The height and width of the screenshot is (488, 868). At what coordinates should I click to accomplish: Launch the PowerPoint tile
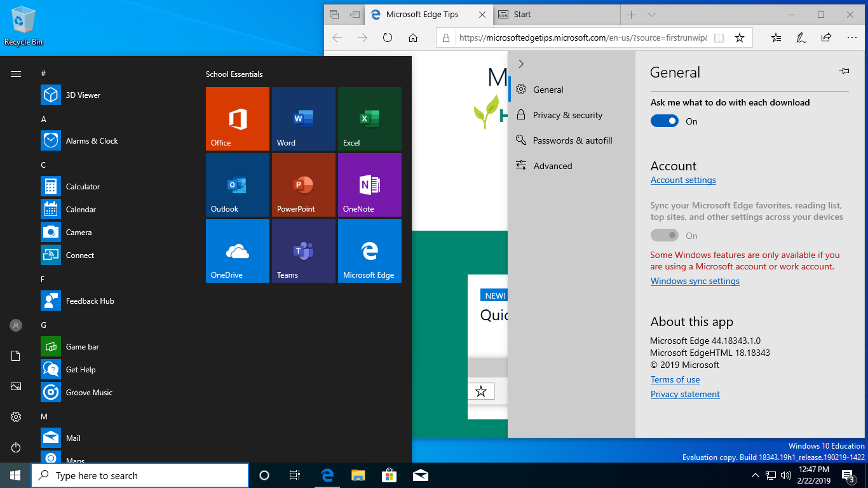coord(304,185)
